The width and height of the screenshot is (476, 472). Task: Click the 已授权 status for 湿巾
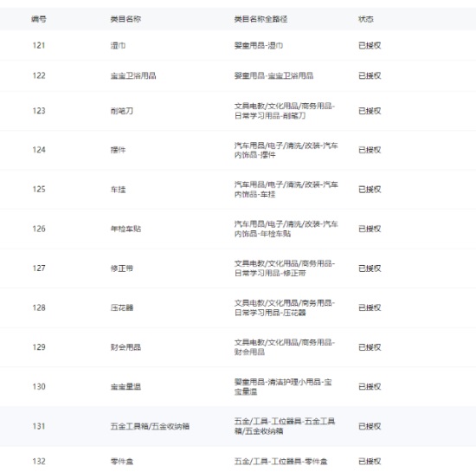(370, 46)
